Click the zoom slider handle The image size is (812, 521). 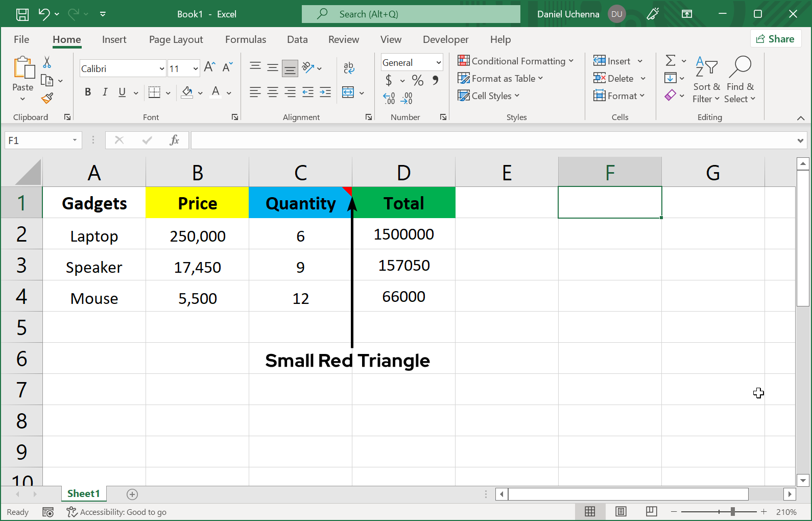coord(733,511)
